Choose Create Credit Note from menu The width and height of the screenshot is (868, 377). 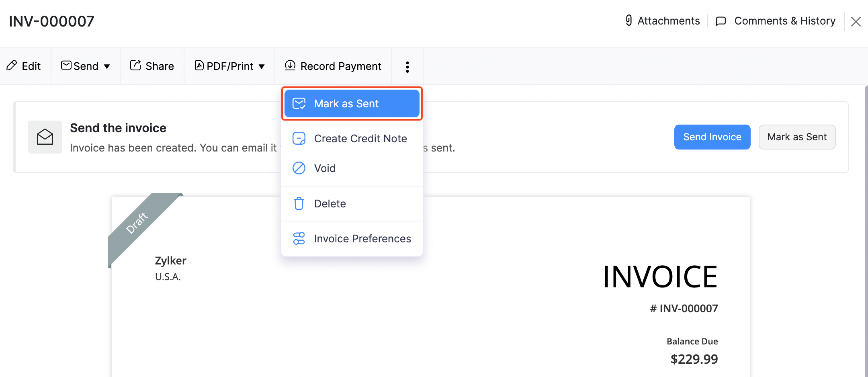click(x=360, y=139)
